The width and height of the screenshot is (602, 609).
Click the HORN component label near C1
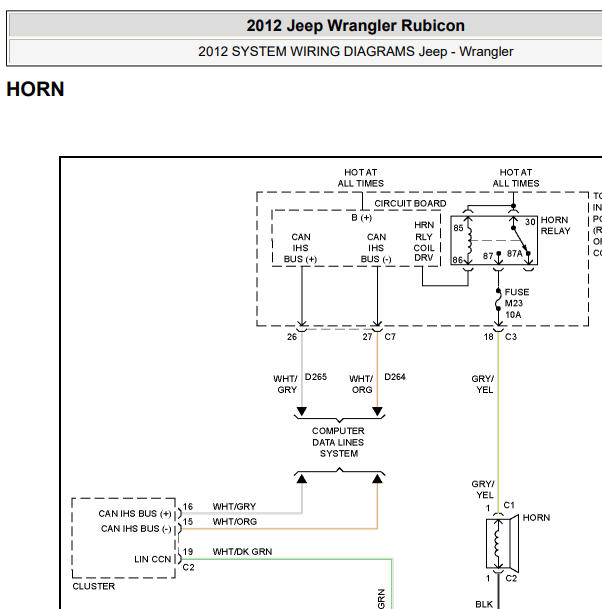coord(536,517)
